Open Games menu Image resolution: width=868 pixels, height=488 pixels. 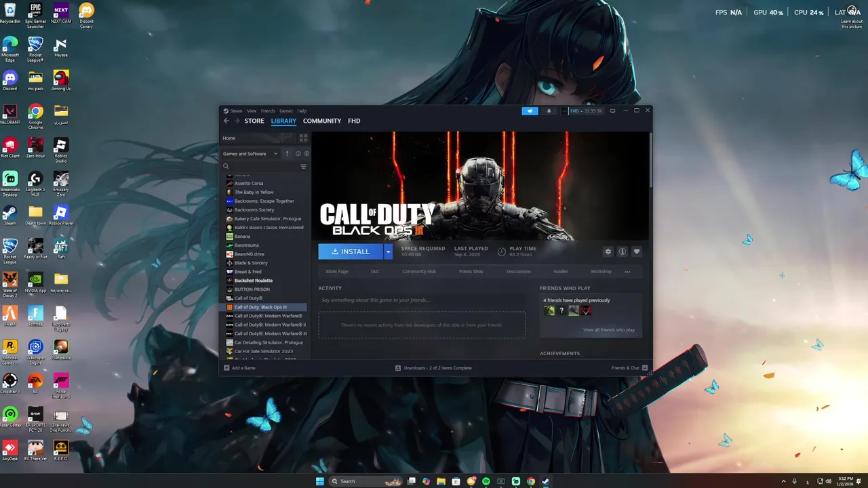[x=286, y=111]
